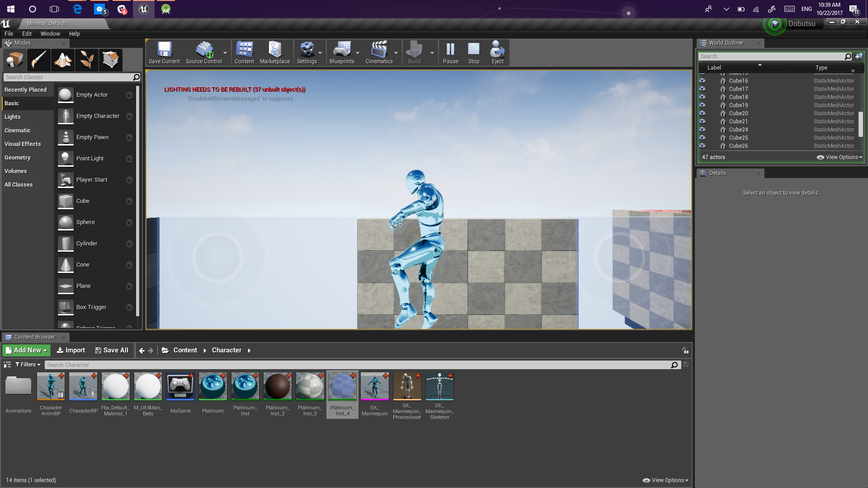Image resolution: width=868 pixels, height=488 pixels.
Task: Toggle visibility of Cube17 actor
Action: [702, 89]
